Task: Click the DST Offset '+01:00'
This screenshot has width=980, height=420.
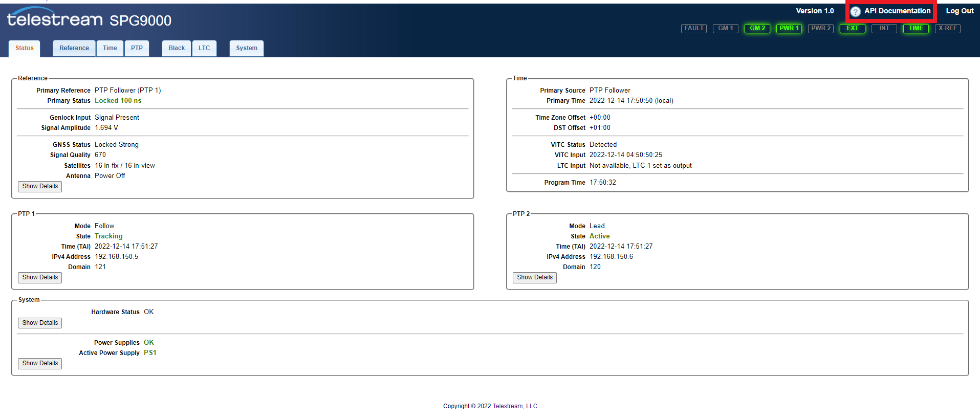Action: (x=600, y=128)
